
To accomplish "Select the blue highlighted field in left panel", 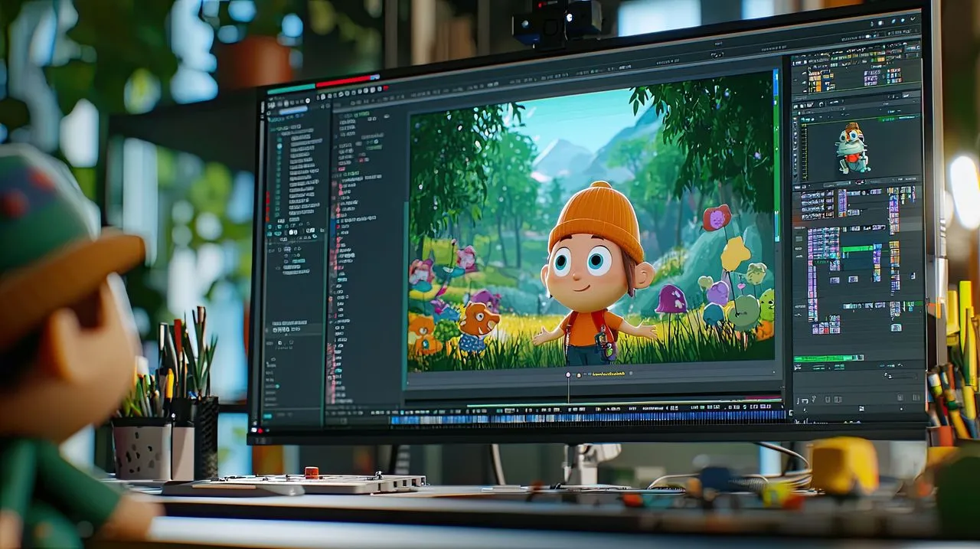I will (x=292, y=111).
